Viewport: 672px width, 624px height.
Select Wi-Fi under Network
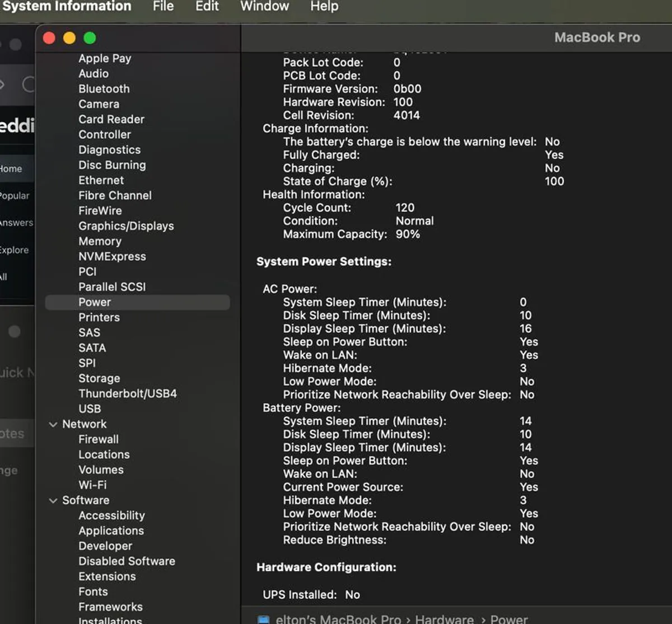pyautogui.click(x=92, y=485)
